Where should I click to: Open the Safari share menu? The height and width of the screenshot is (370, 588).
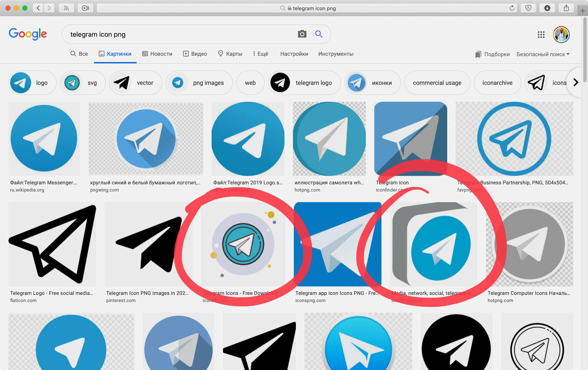click(x=566, y=8)
